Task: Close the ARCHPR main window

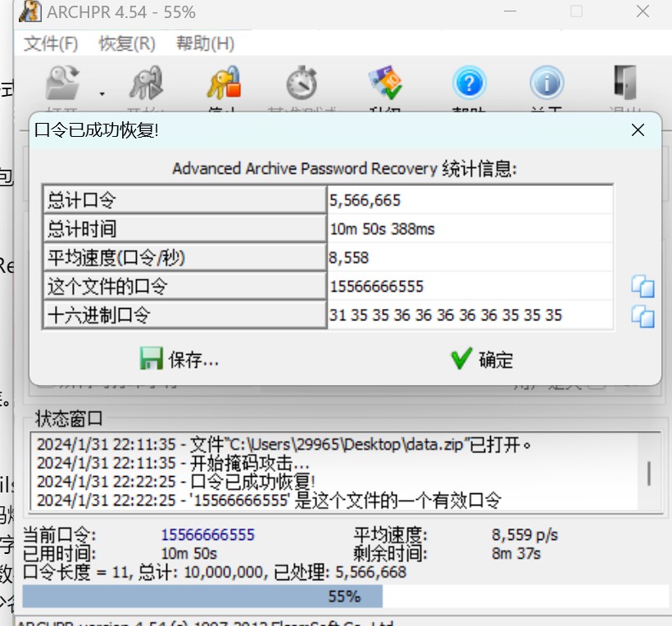Action: tap(642, 11)
